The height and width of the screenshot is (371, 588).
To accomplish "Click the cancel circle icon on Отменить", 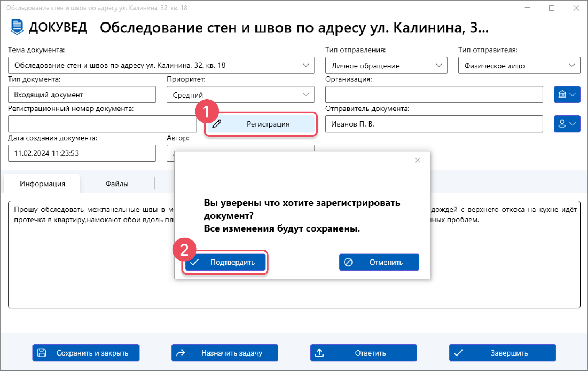I will pos(348,262).
